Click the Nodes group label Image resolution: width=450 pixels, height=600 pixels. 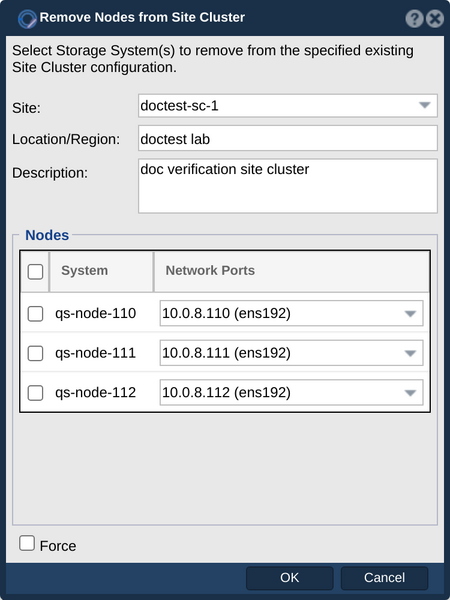tap(47, 235)
